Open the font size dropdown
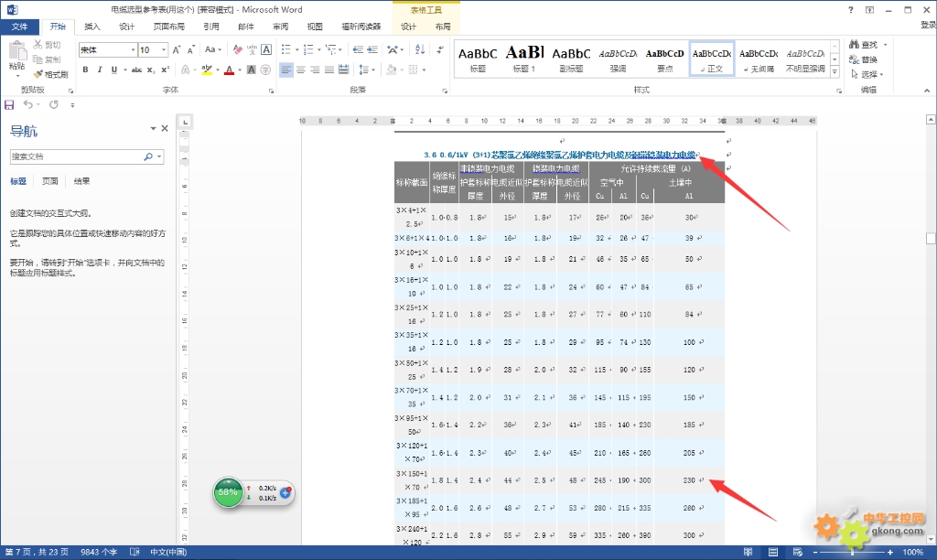 (164, 49)
